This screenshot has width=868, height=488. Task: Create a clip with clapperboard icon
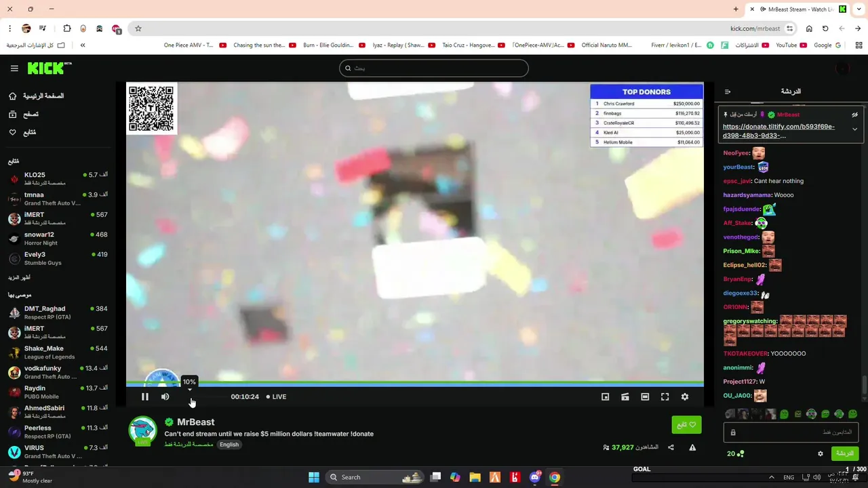pyautogui.click(x=625, y=396)
